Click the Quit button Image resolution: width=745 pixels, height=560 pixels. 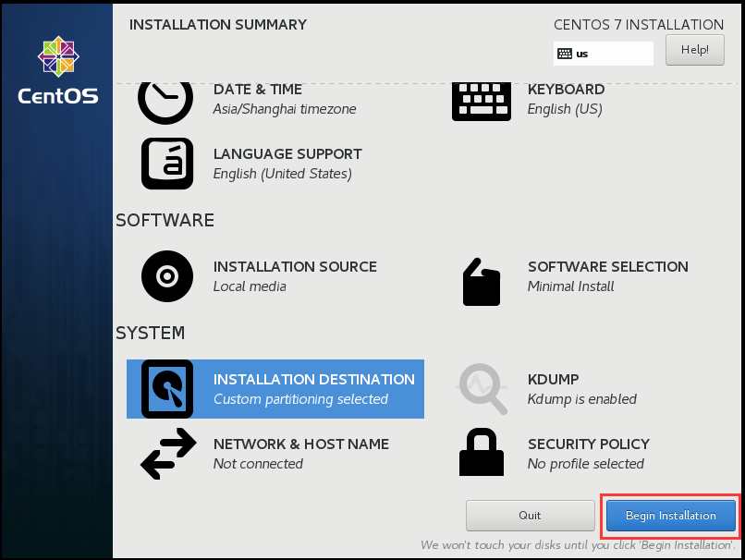531,516
